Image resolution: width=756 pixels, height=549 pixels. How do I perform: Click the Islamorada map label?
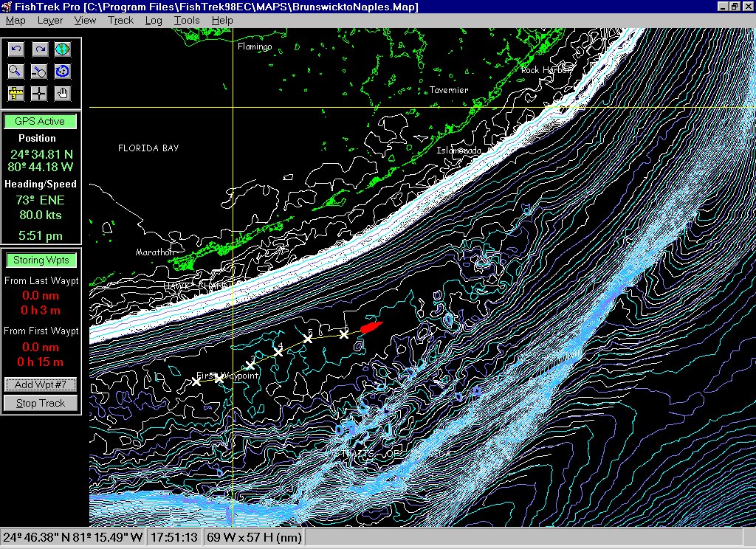click(x=459, y=151)
